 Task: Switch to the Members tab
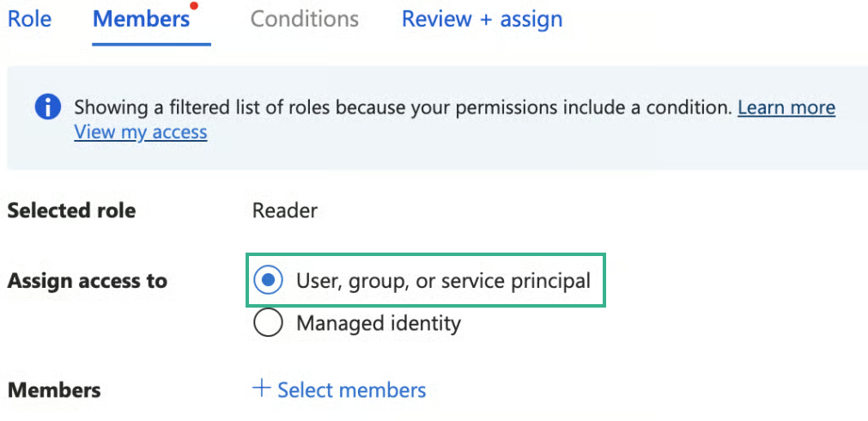(x=141, y=19)
